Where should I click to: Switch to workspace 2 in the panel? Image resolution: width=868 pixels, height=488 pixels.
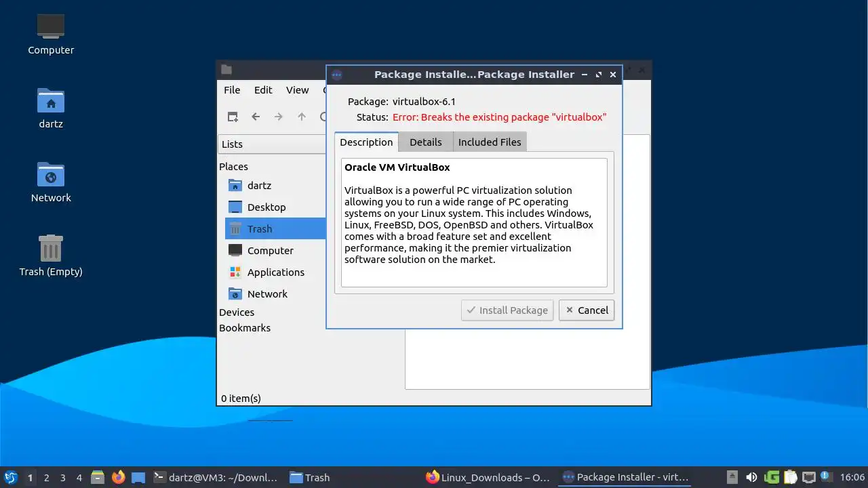pos(46,477)
